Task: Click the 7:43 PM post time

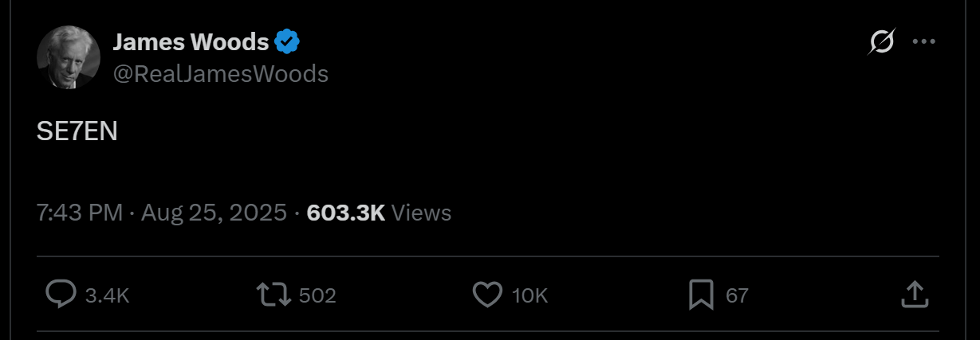Action: pos(80,213)
